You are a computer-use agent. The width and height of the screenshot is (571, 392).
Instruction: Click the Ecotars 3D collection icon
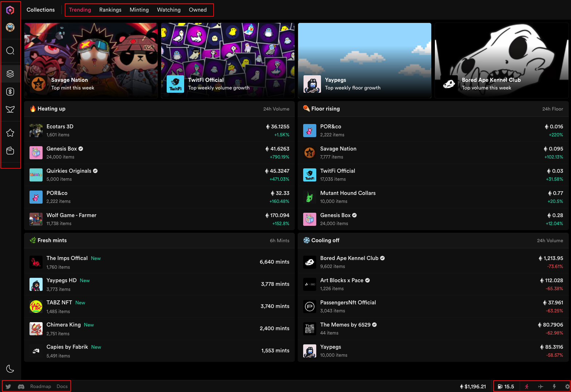pos(36,131)
